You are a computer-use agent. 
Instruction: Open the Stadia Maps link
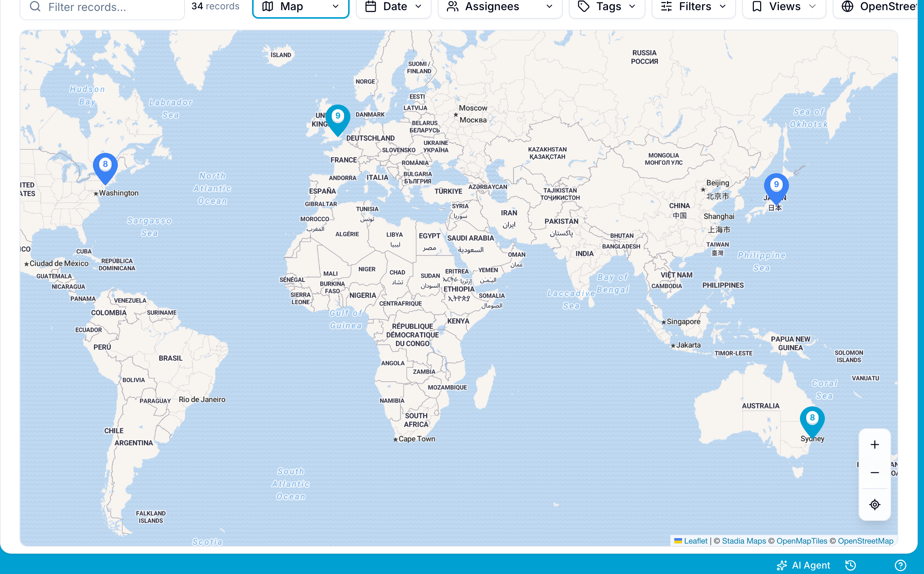tap(744, 541)
